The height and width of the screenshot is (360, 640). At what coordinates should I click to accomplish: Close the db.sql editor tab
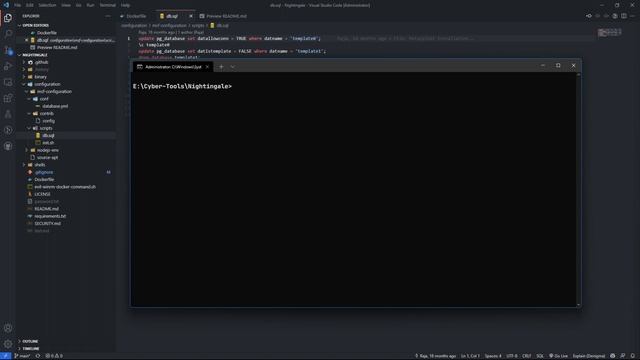coord(191,16)
